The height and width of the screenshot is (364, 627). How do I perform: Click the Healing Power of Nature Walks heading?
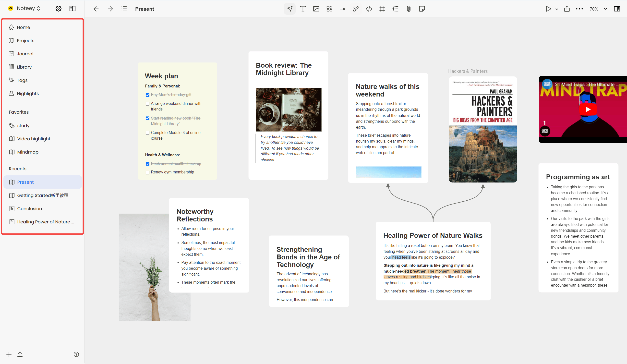pyautogui.click(x=433, y=236)
